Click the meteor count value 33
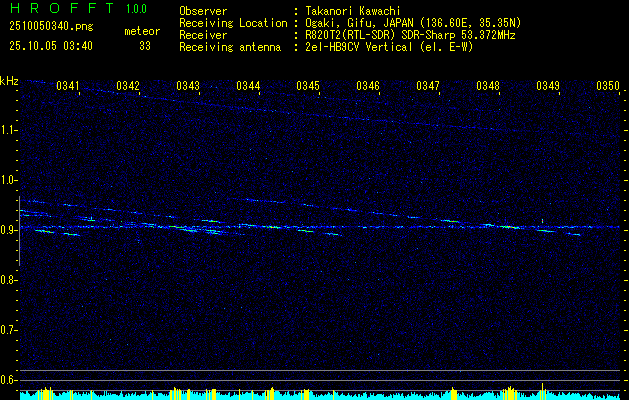 coord(145,46)
